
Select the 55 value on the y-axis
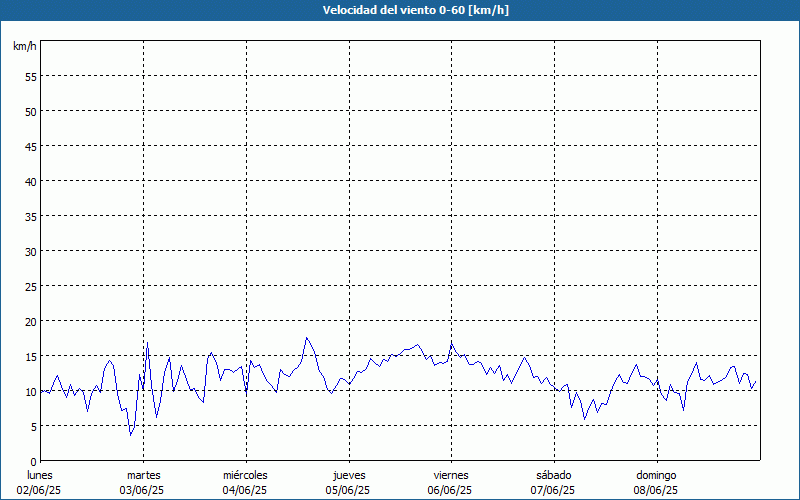point(31,77)
